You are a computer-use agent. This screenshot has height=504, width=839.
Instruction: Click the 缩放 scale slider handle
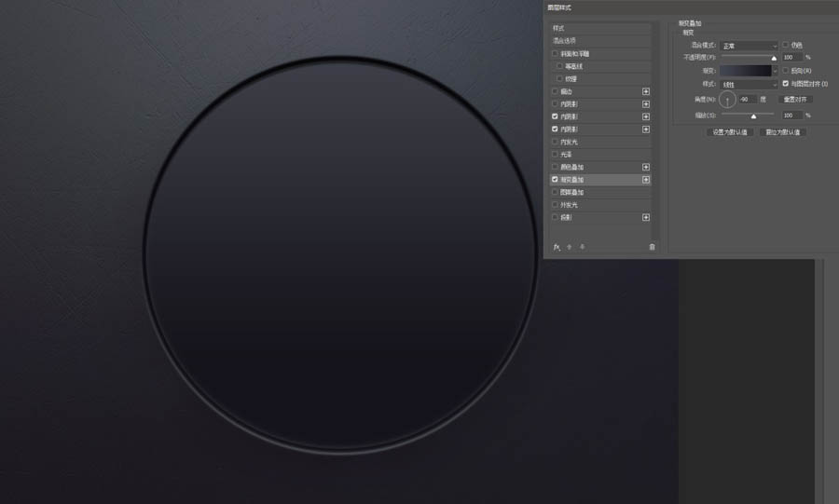[x=753, y=116]
